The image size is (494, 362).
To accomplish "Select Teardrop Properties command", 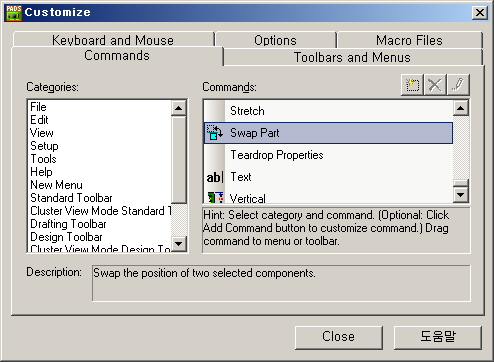I will 277,155.
